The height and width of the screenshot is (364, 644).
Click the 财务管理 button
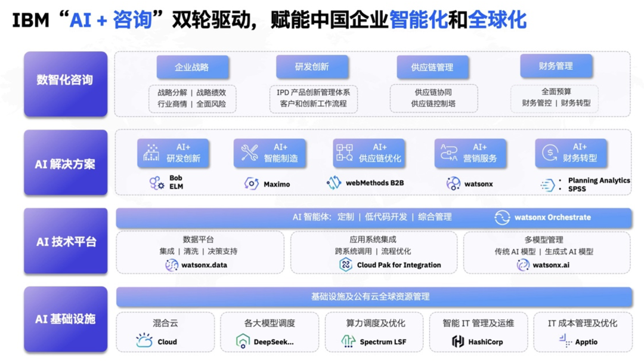(x=556, y=66)
